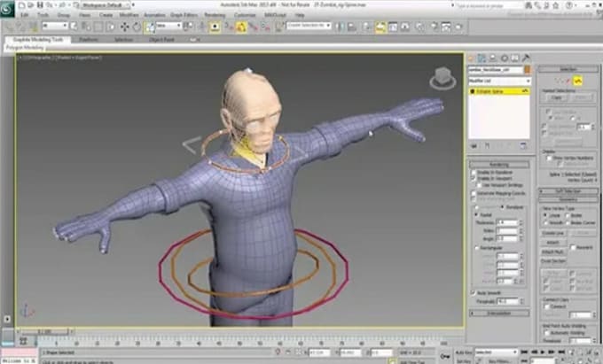
Task: Click the Pin Stack icon under modifier stack
Action: coord(474,146)
